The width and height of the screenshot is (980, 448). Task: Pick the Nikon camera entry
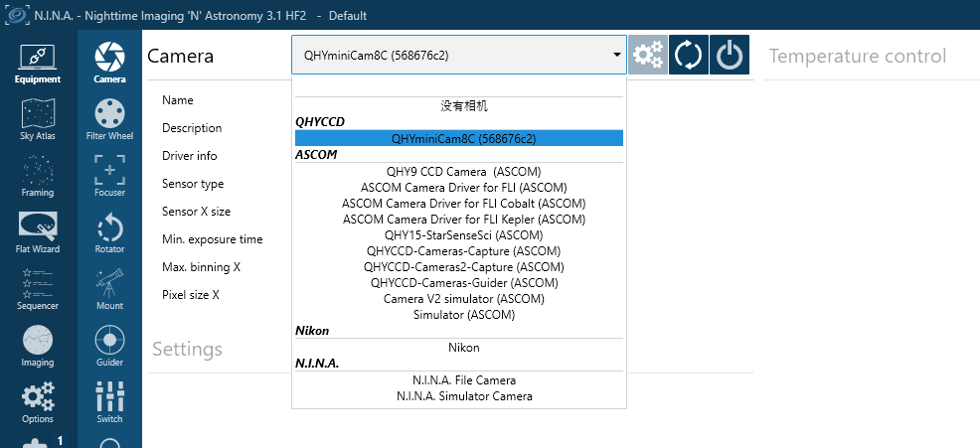(x=464, y=348)
